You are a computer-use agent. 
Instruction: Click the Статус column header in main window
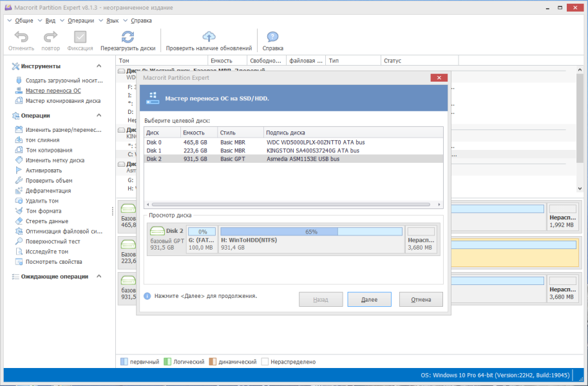[x=420, y=60]
